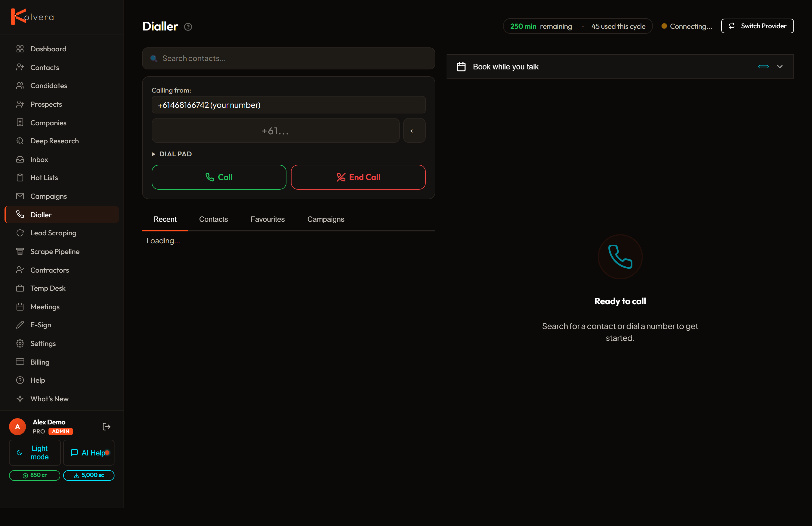Viewport: 812px width, 526px height.
Task: Toggle the pill switch in Book while you talk
Action: 764,67
